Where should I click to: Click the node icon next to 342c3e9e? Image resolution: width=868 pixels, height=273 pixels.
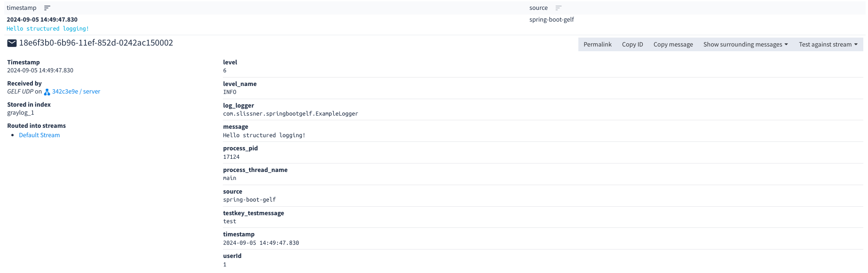(x=47, y=92)
